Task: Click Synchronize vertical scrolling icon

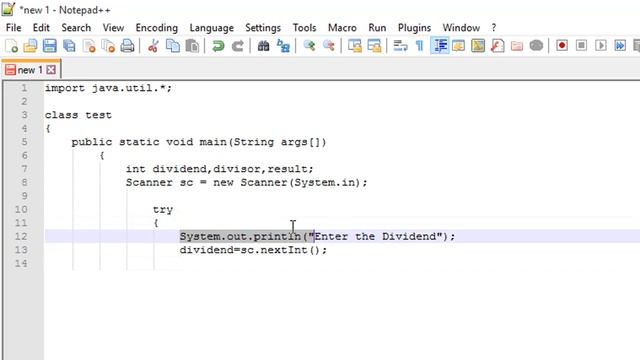Action: [355, 46]
